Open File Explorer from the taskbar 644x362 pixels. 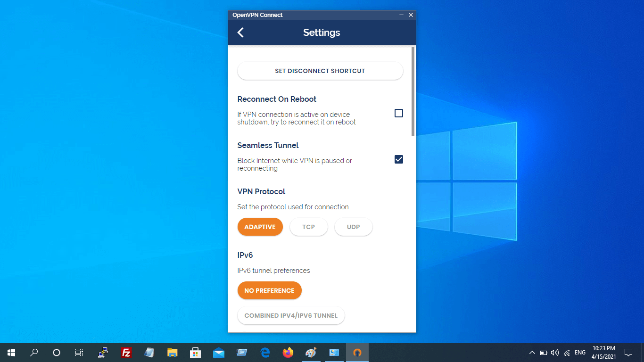click(172, 353)
